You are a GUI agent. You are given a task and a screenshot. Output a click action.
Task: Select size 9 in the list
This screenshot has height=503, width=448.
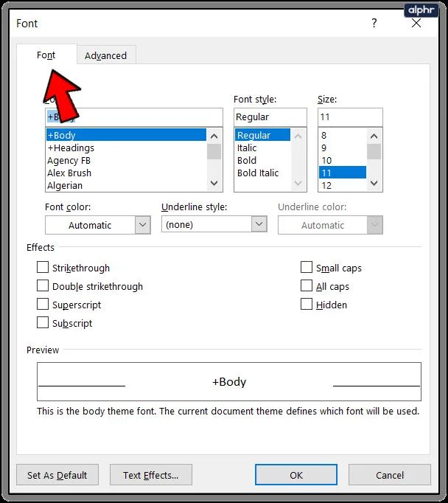343,148
